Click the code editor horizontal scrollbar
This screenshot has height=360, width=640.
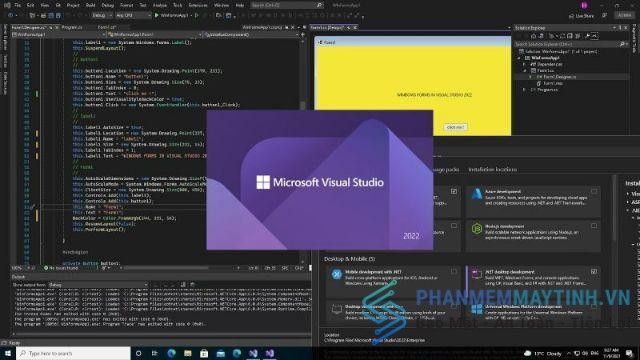point(165,268)
